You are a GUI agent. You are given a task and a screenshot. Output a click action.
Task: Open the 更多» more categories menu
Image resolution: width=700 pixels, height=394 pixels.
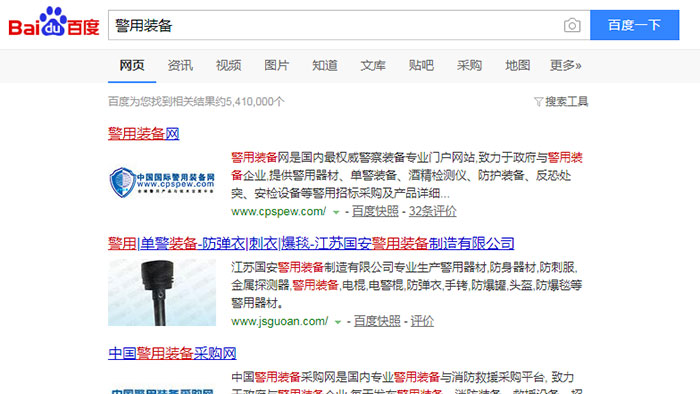565,66
